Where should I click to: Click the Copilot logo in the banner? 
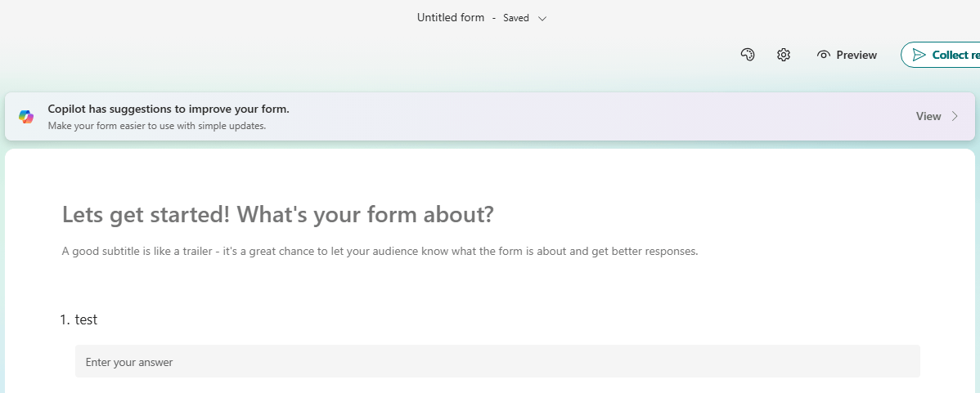tap(26, 117)
